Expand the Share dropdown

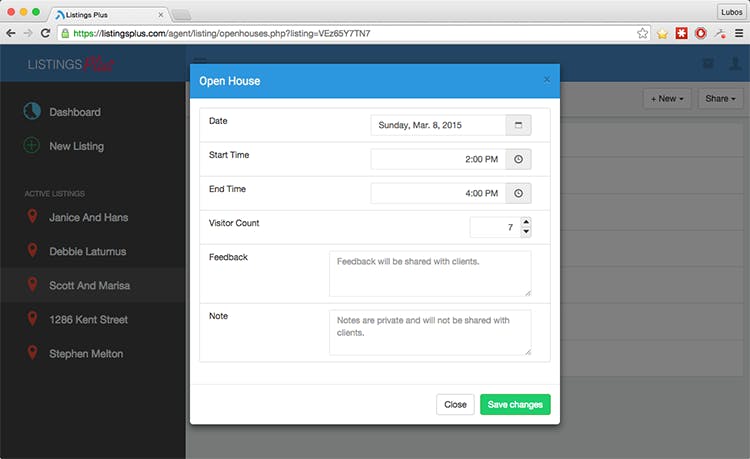(720, 98)
